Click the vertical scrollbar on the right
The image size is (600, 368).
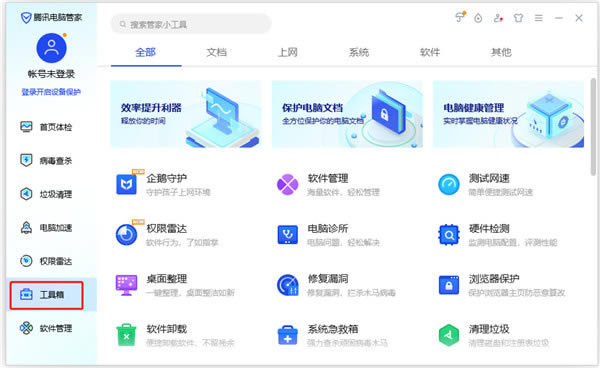593,126
